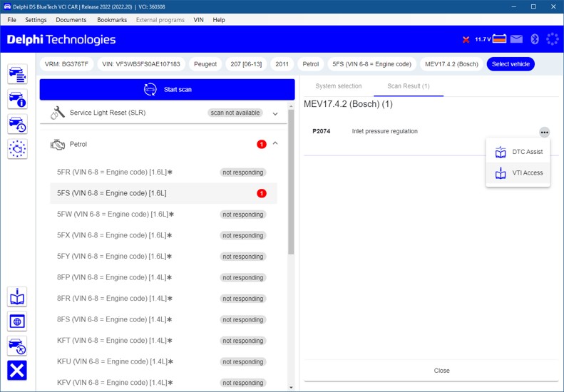Click the 'Inlet pressure regulation' description
Image resolution: width=564 pixels, height=392 pixels.
pyautogui.click(x=384, y=131)
